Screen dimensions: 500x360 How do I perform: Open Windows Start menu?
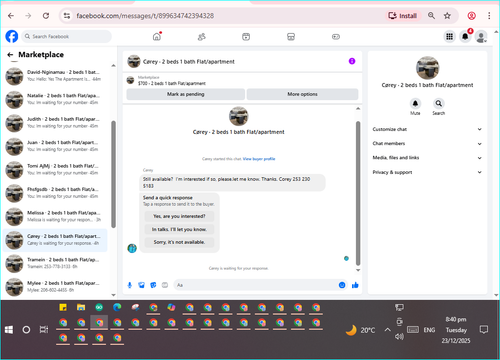point(9,330)
